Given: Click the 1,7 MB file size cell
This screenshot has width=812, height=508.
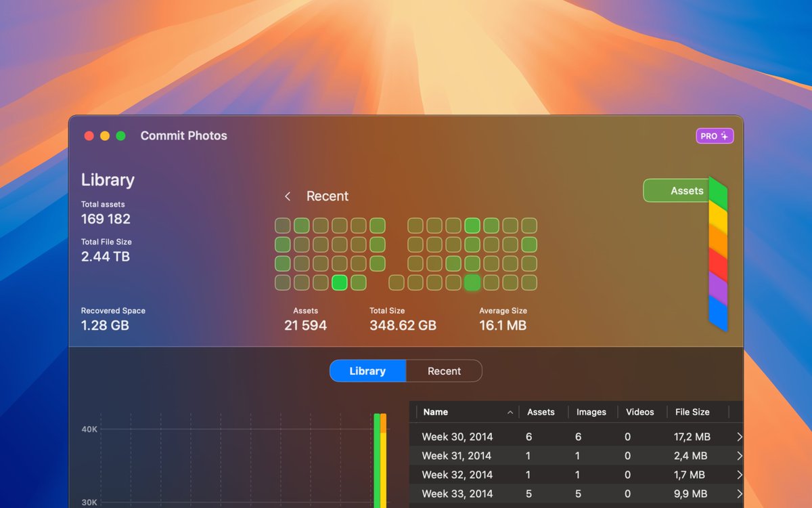Looking at the screenshot, I should point(690,475).
